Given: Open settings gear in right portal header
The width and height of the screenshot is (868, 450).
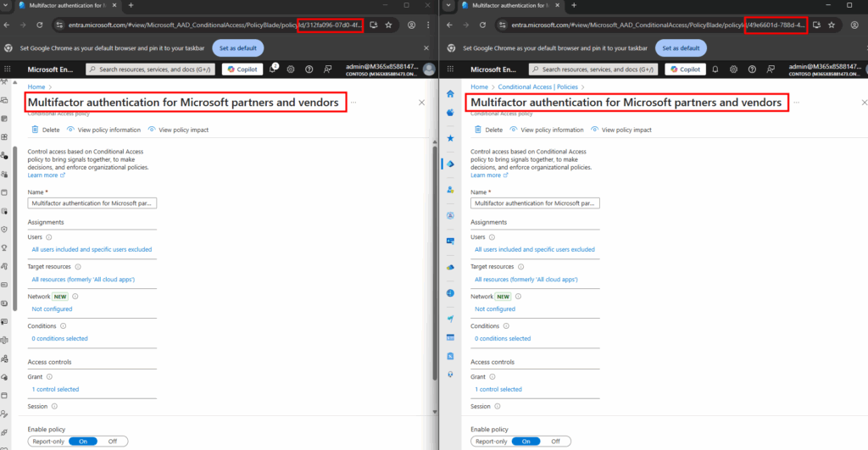Looking at the screenshot, I should 734,69.
